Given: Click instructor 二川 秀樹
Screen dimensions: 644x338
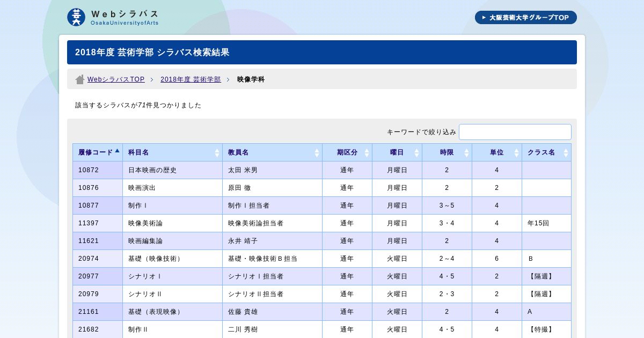Looking at the screenshot, I should 243,329.
